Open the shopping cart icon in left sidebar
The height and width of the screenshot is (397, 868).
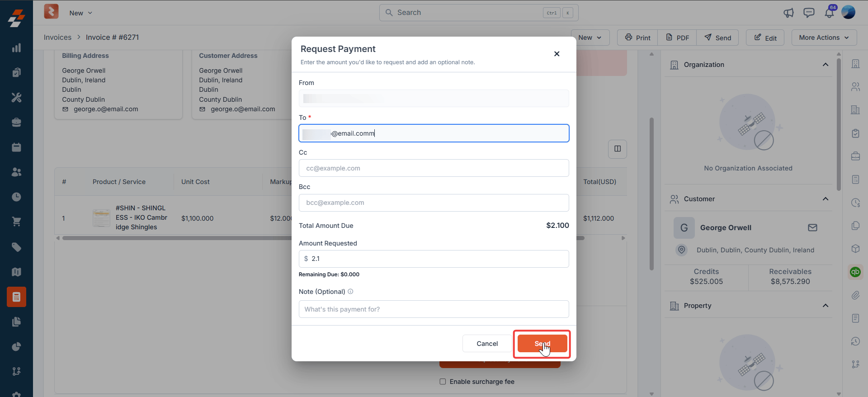tap(16, 222)
